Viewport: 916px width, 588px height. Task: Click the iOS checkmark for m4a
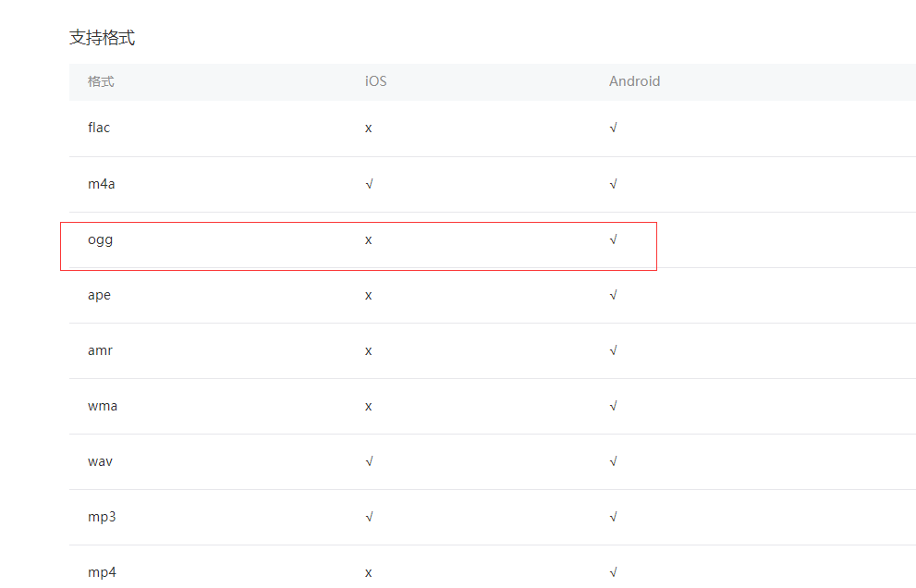pyautogui.click(x=369, y=184)
